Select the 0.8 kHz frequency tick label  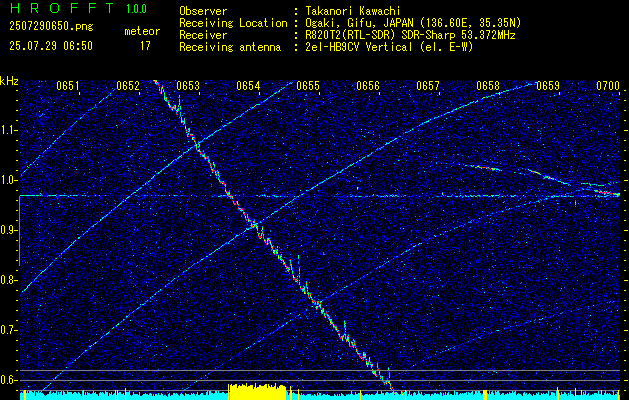coord(9,280)
